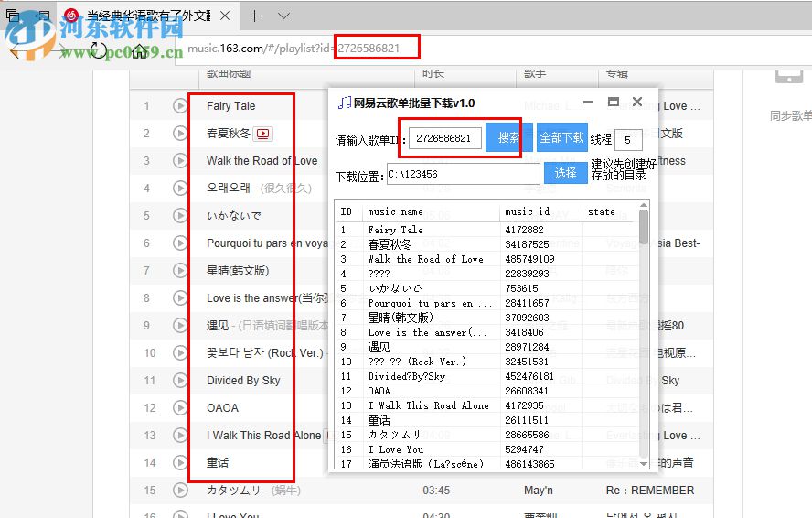The image size is (812, 518).
Task: Focus the 下载位置 path field
Action: pos(464,174)
